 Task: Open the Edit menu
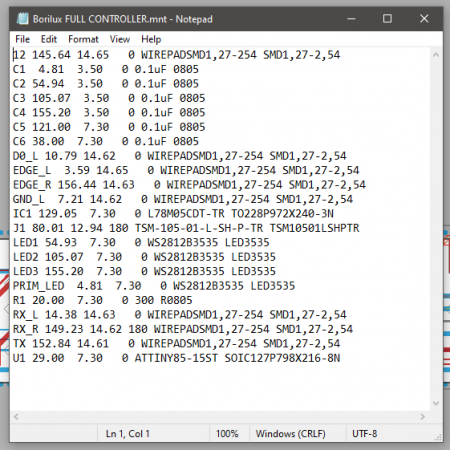point(49,39)
